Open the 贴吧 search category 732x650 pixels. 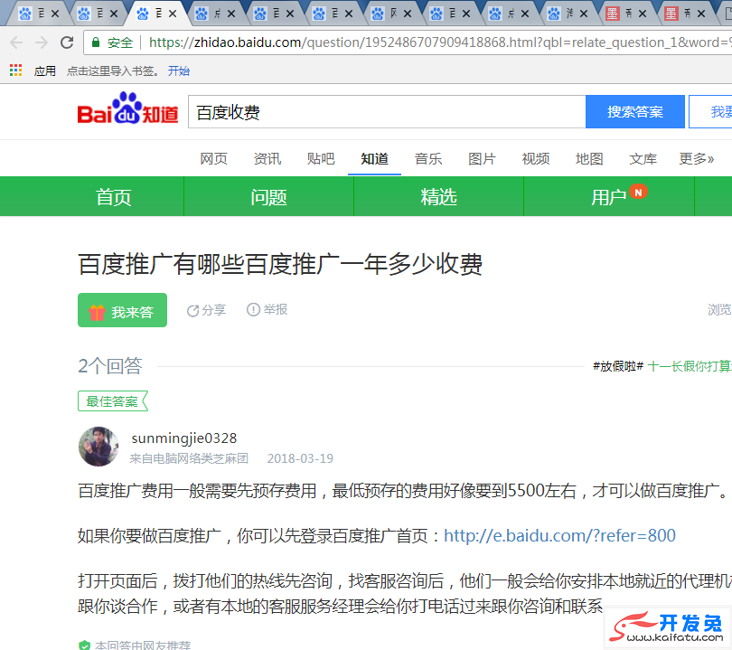click(x=321, y=159)
